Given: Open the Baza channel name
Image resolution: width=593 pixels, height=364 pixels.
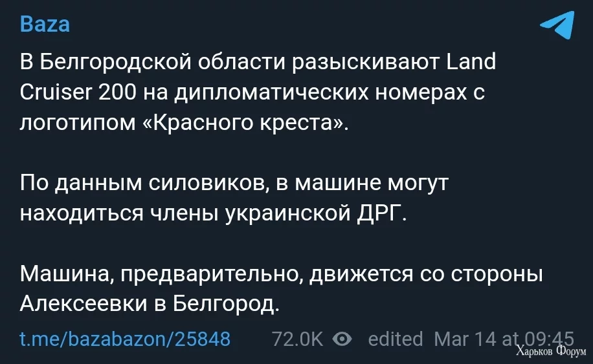Looking at the screenshot, I should pos(45,25).
